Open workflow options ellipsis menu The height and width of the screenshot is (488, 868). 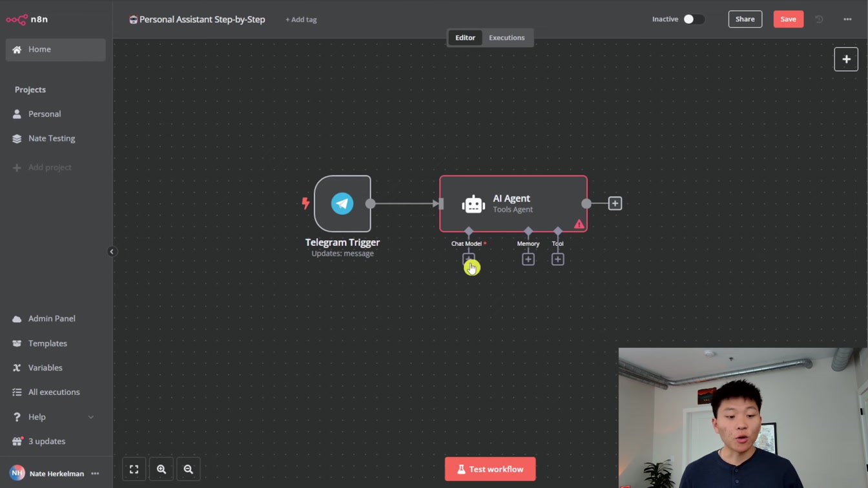847,19
